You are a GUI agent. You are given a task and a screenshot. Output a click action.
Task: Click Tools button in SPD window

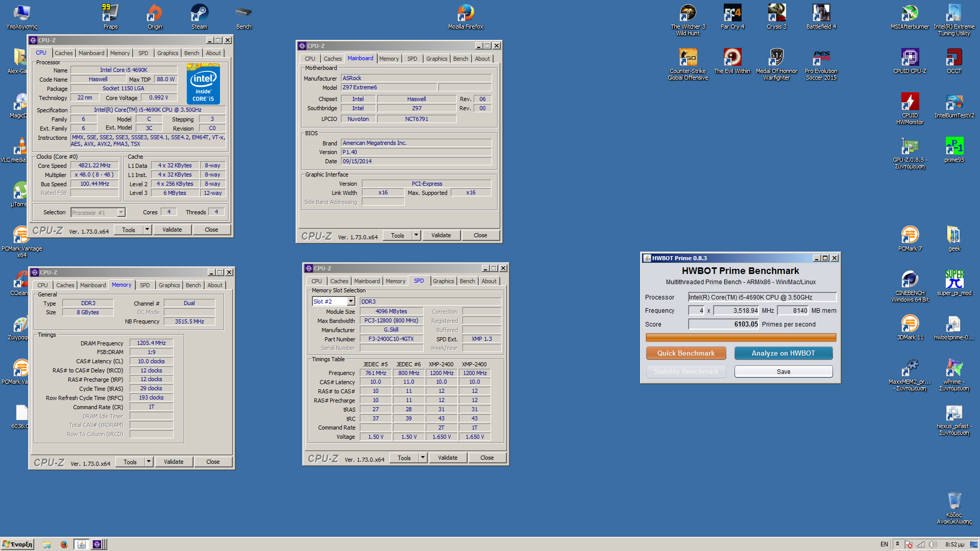404,458
